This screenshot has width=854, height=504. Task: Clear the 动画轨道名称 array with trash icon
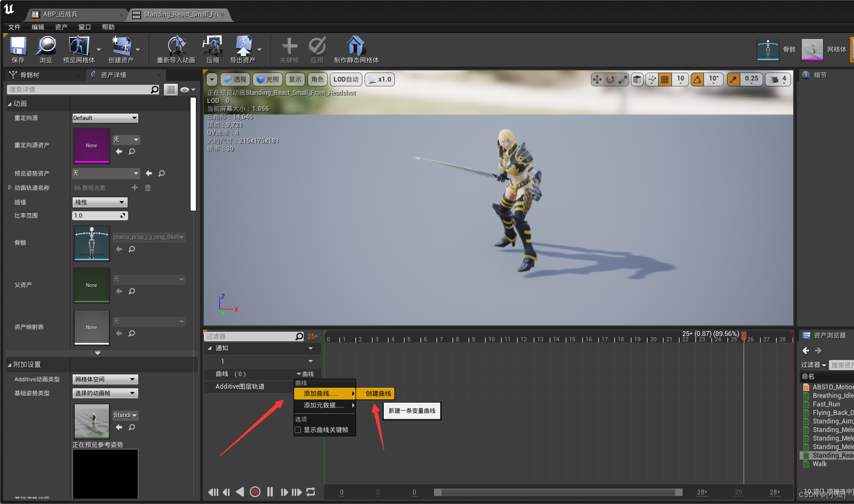148,188
